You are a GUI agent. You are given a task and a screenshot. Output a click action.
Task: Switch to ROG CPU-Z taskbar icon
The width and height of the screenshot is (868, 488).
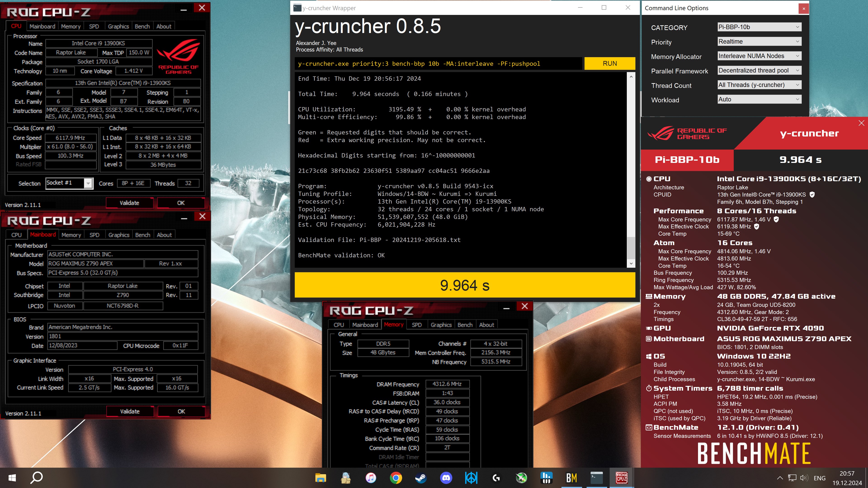(x=622, y=478)
